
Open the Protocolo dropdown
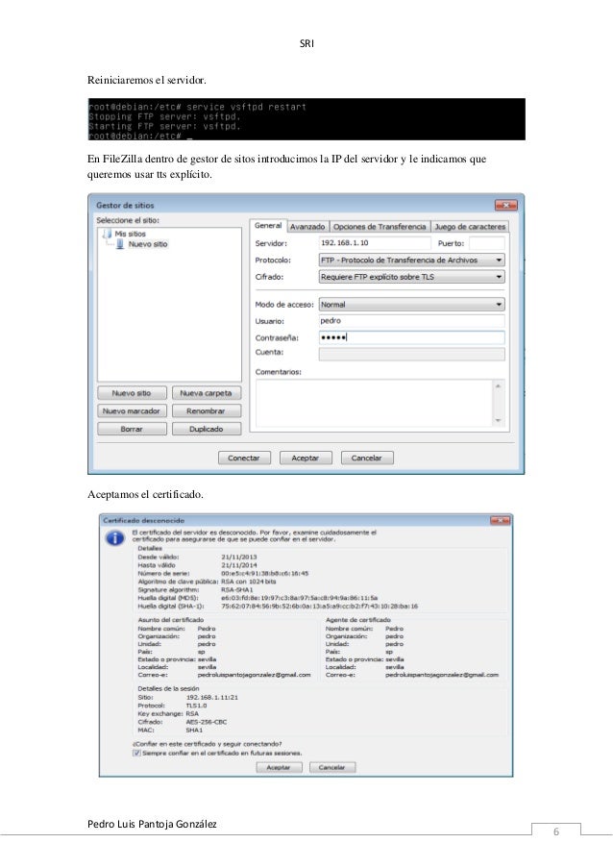click(411, 260)
